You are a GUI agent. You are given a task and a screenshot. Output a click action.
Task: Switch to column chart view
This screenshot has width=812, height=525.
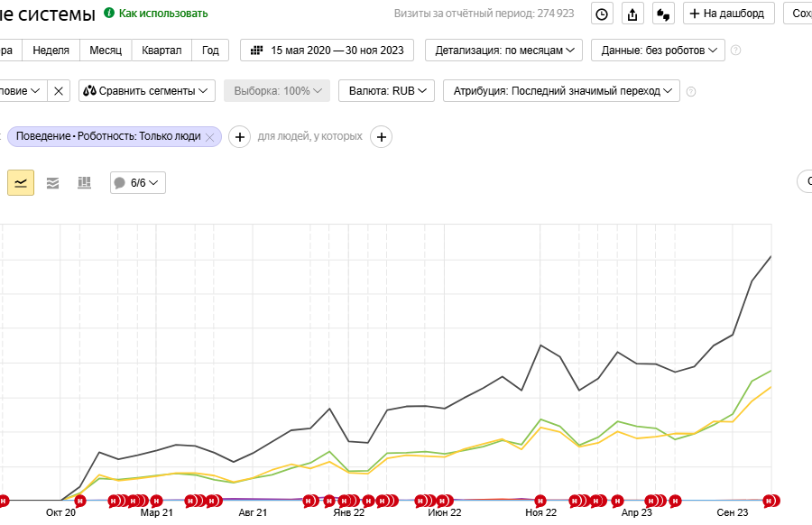pyautogui.click(x=85, y=183)
